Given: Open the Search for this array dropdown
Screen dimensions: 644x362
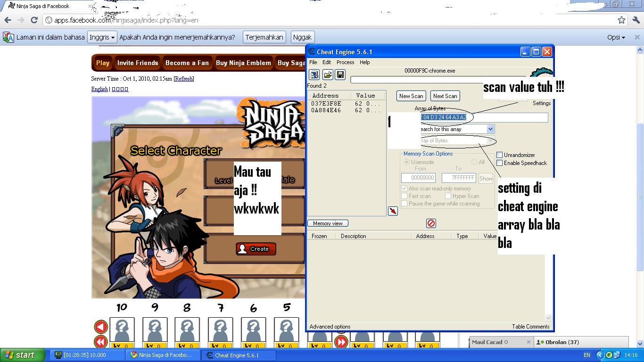Looking at the screenshot, I should coord(490,129).
